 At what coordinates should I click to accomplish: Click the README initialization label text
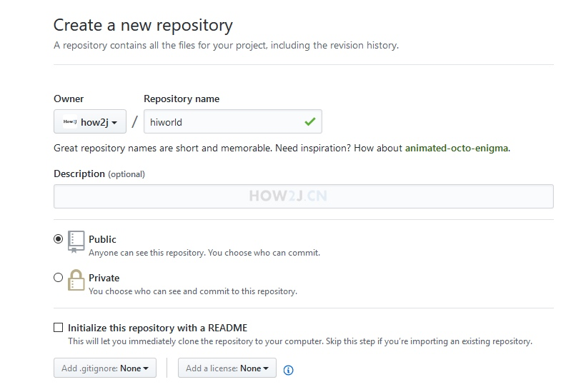pyautogui.click(x=158, y=328)
